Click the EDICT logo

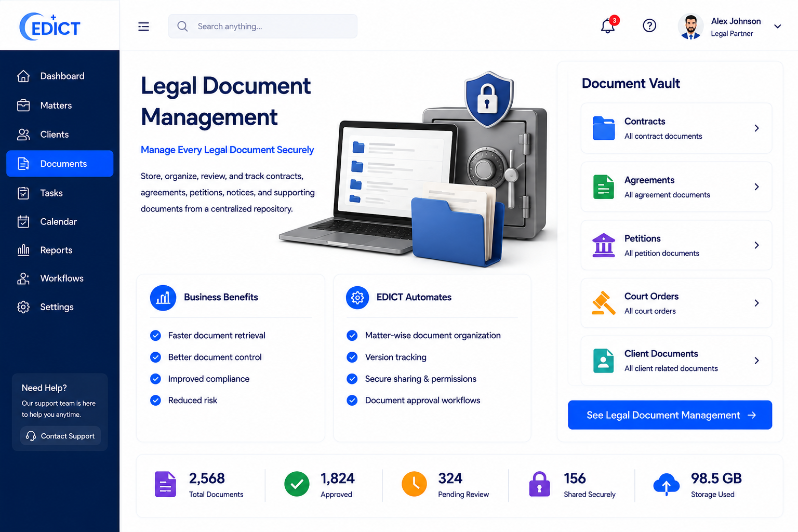click(50, 26)
